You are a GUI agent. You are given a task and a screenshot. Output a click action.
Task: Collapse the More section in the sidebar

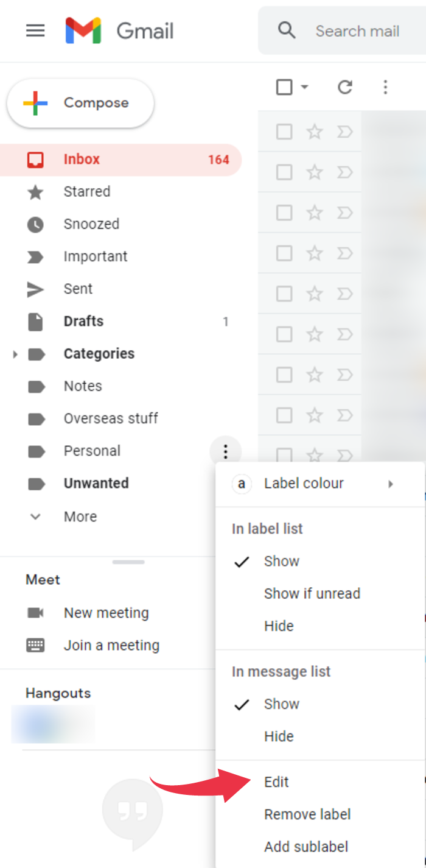point(35,516)
